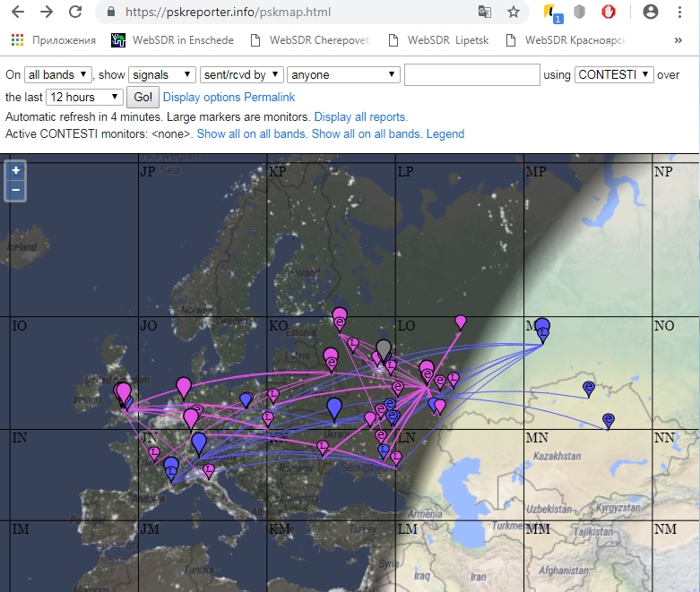This screenshot has width=700, height=592.
Task: Open the Chrome profile avatar icon
Action: point(652,12)
